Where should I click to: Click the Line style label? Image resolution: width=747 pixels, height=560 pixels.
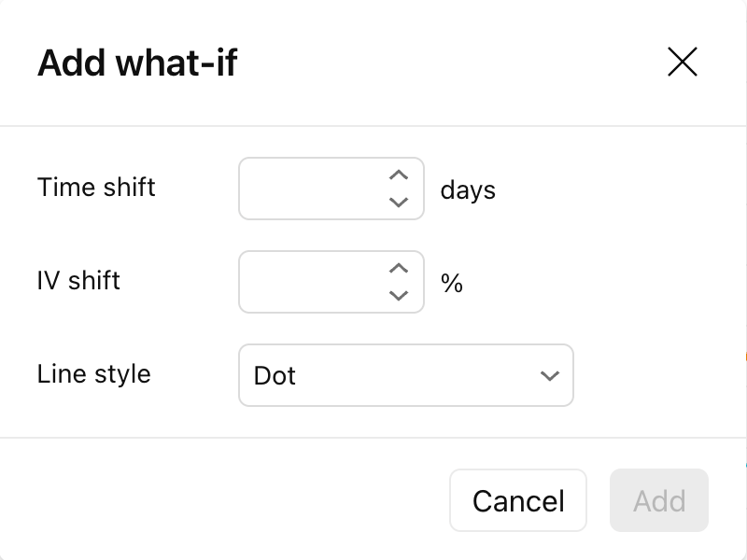point(93,373)
